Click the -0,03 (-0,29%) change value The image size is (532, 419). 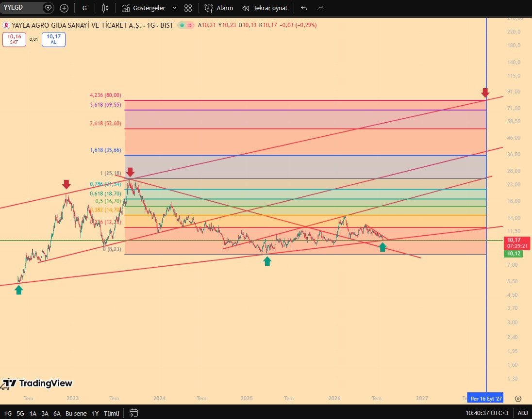tap(298, 25)
